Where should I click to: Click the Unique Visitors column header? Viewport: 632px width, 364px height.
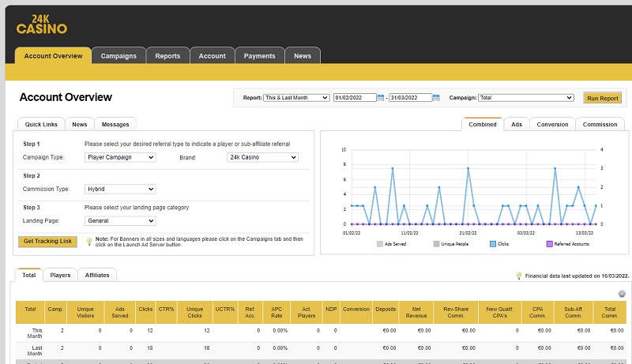pyautogui.click(x=85, y=313)
